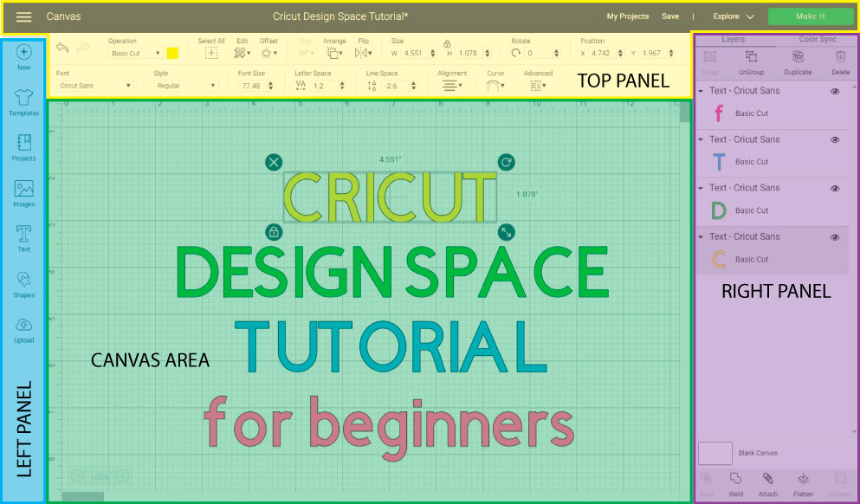
Task: Click Position Y field
Action: click(x=653, y=53)
